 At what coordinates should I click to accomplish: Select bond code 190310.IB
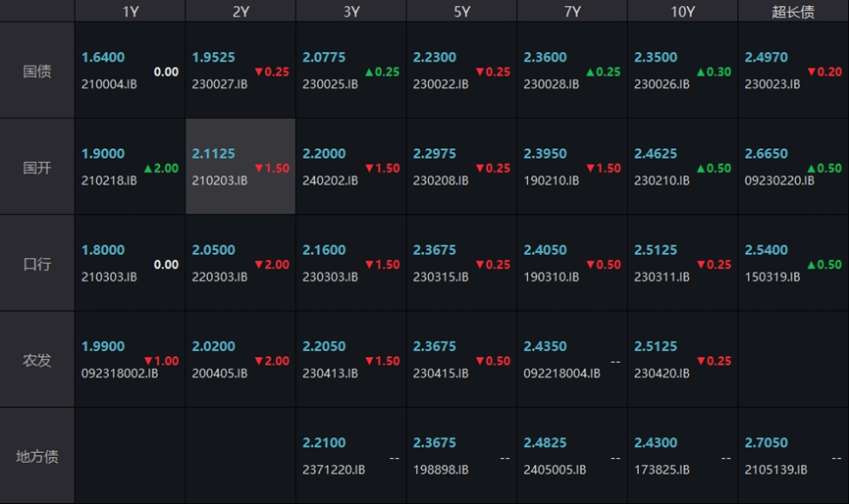click(552, 277)
